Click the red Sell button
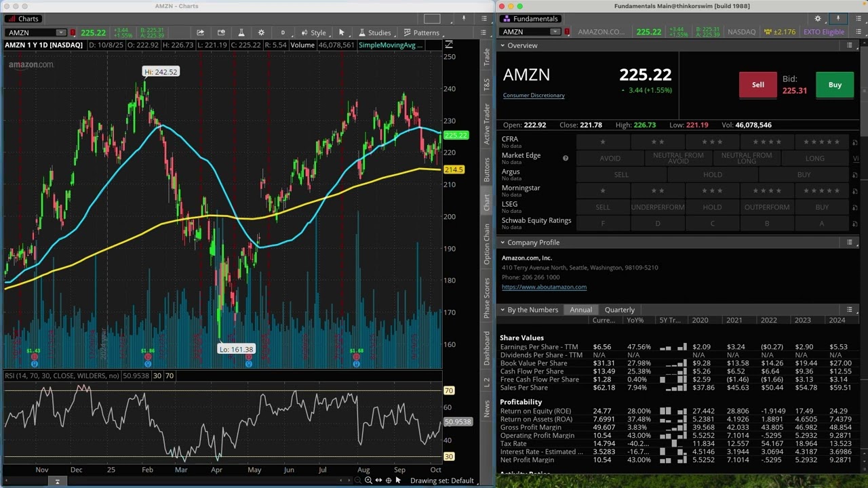 pos(757,85)
